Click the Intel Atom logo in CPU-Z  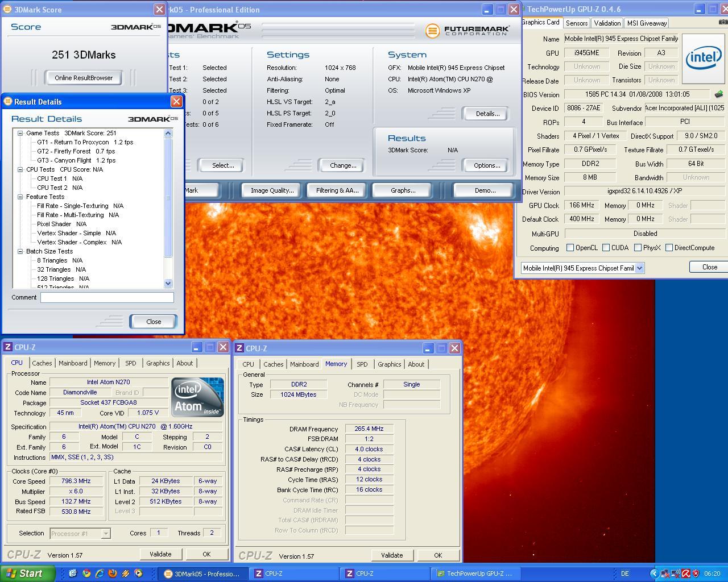pyautogui.click(x=197, y=397)
